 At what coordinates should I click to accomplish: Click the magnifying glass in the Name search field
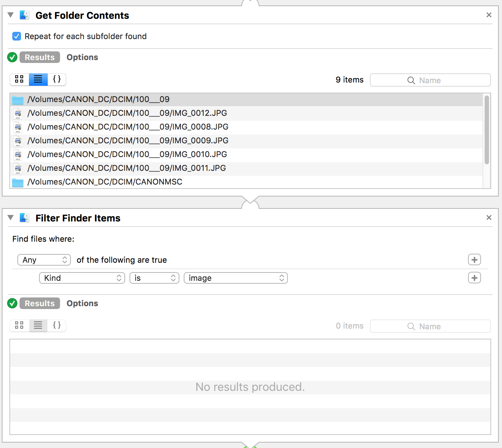point(411,80)
